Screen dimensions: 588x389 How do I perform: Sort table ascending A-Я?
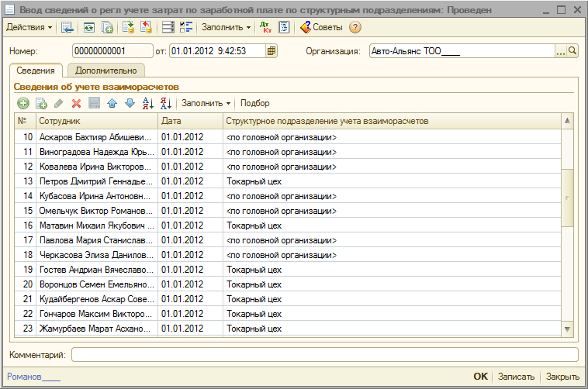pyautogui.click(x=147, y=103)
